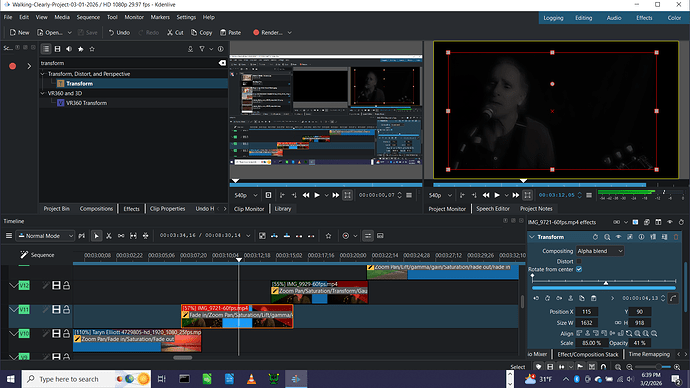Screen dimensions: 690x388
Task: Click the Opacity value field showing 41 %
Action: pos(639,343)
